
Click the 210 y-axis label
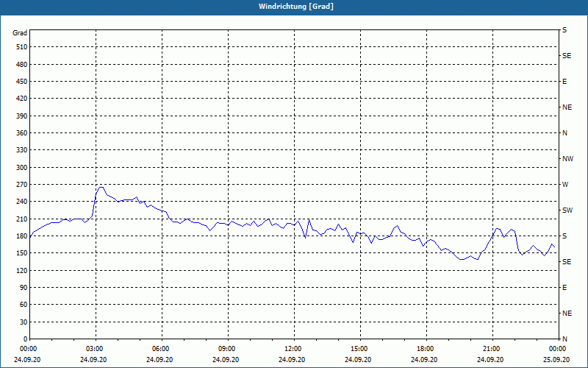(22, 219)
